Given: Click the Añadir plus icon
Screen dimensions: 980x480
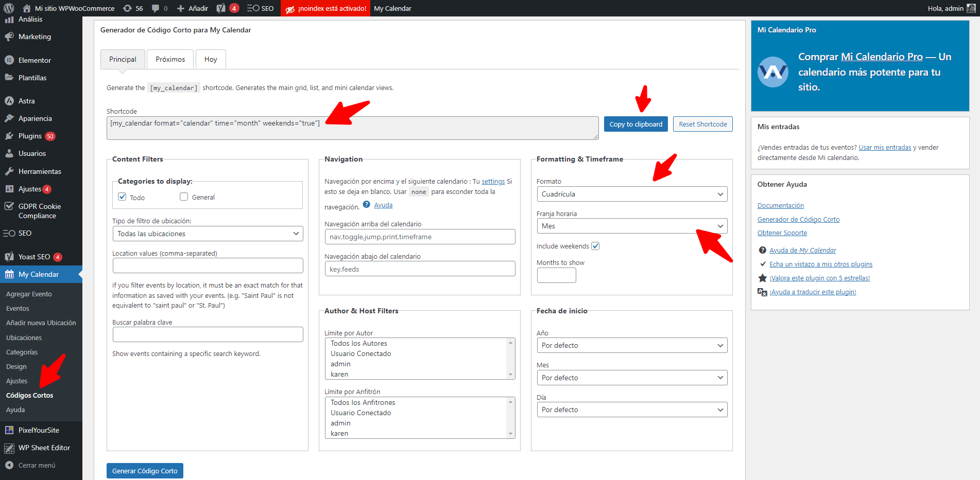Looking at the screenshot, I should coord(181,8).
